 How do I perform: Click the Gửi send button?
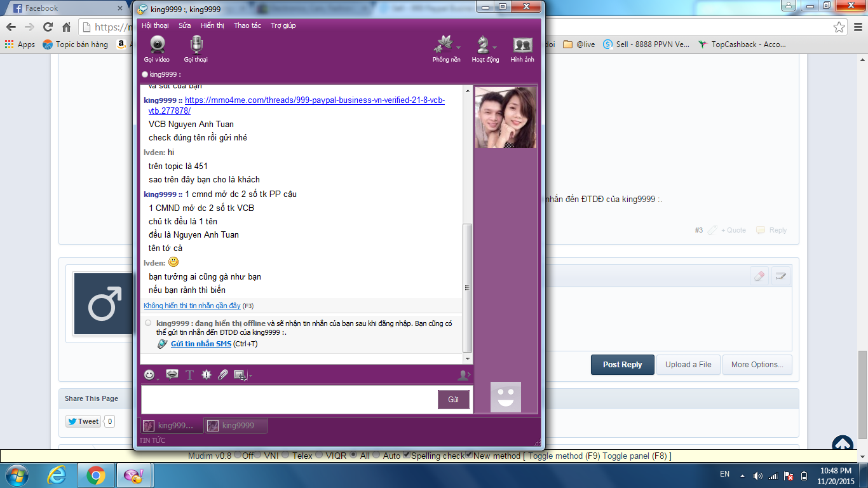(x=453, y=400)
